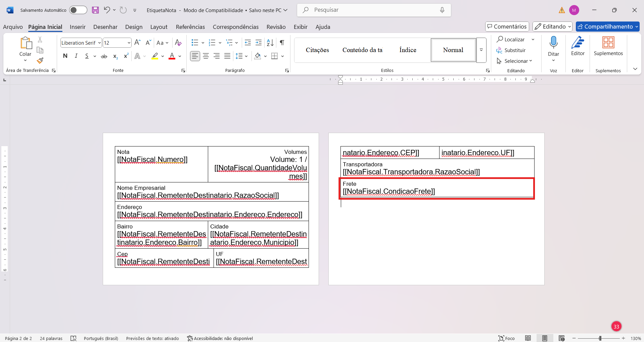This screenshot has width=644, height=342.
Task: Click the Sort A-Z icon
Action: (270, 43)
